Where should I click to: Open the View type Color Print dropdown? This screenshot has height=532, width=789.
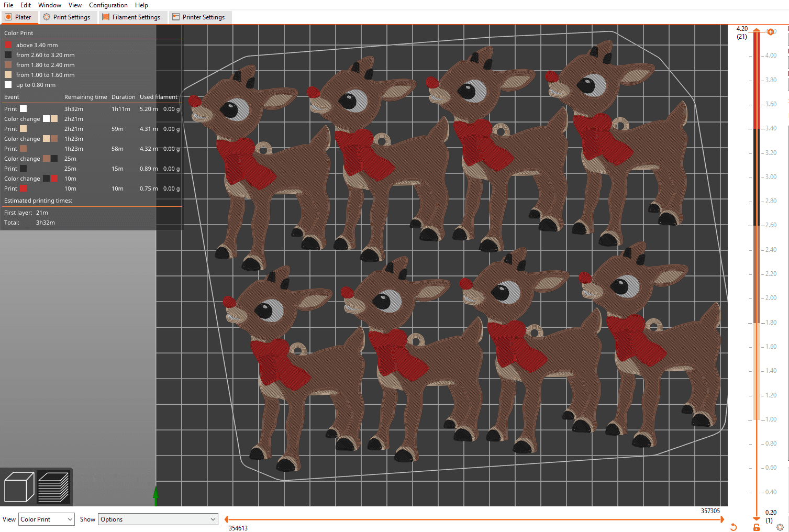47,519
